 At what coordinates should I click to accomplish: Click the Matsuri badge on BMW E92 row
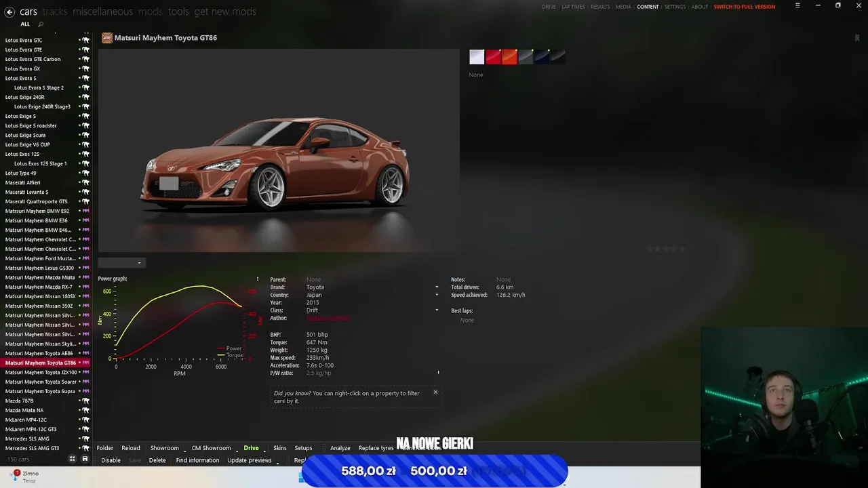tap(85, 211)
